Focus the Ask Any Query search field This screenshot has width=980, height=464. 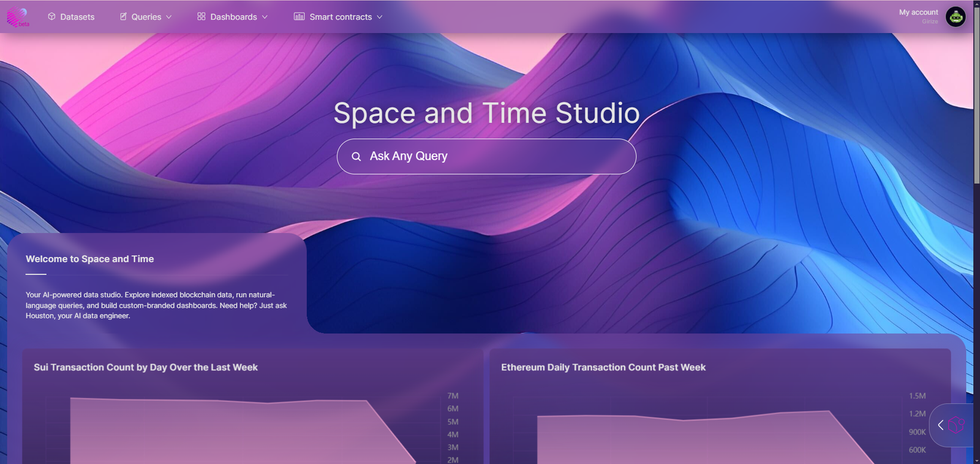486,156
